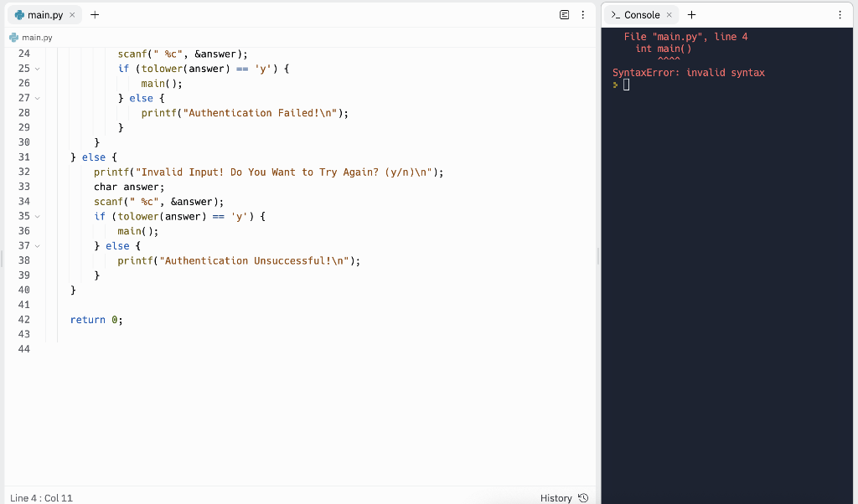The width and height of the screenshot is (858, 504).
Task: Collapse the fold chevron at line 35
Action: pyautogui.click(x=37, y=216)
